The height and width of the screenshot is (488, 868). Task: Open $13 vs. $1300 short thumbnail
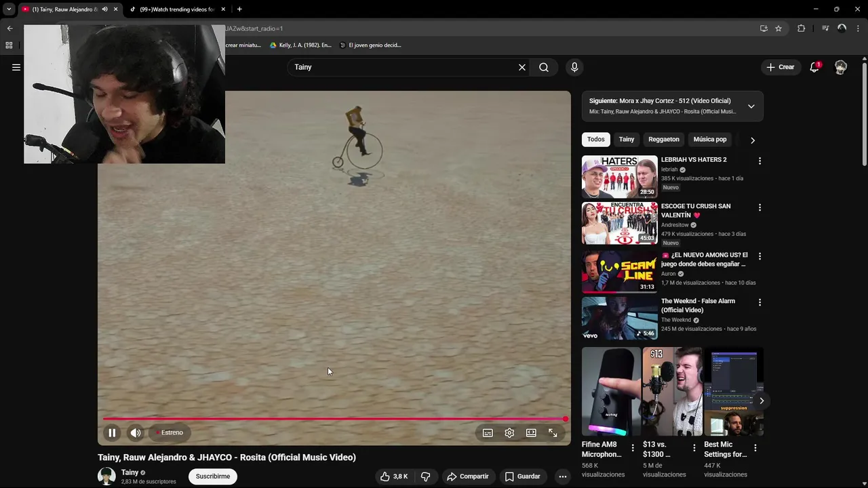point(672,392)
